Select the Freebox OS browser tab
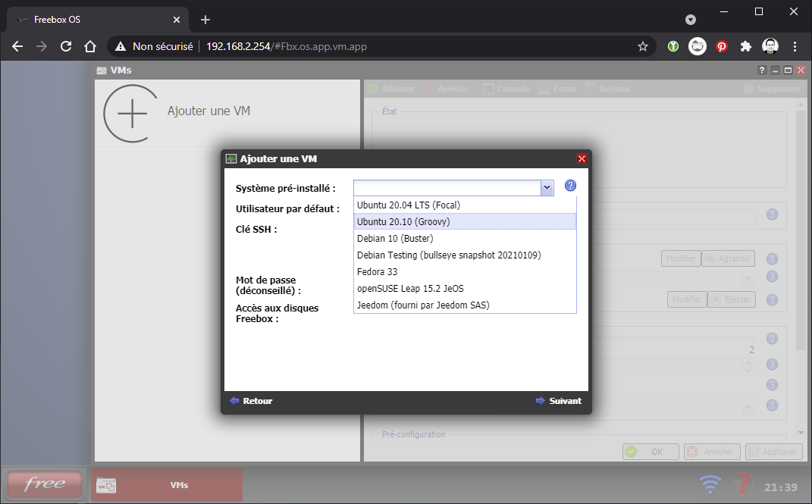Viewport: 812px width, 504px height. [97, 20]
